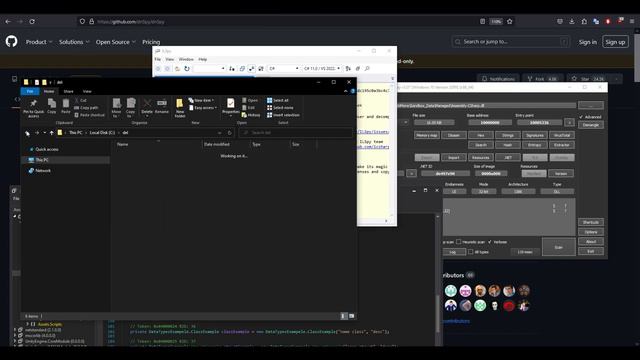
Task: Click the Memory map button
Action: coord(427,135)
